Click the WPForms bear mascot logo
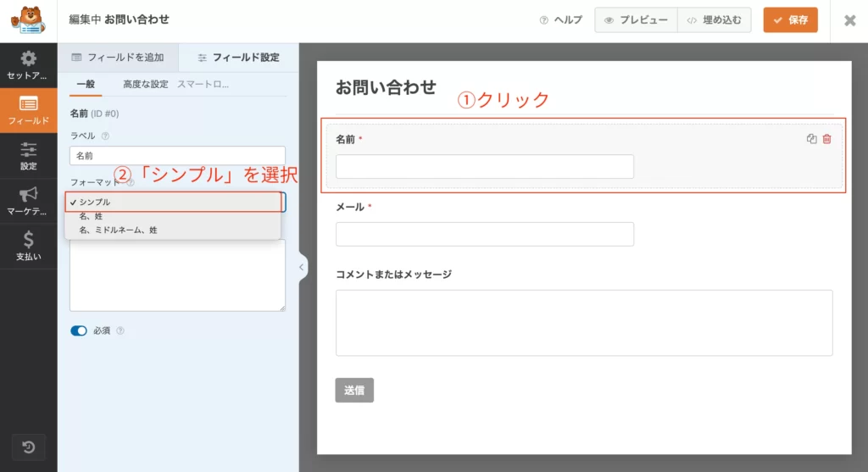The width and height of the screenshot is (868, 472). click(28, 20)
